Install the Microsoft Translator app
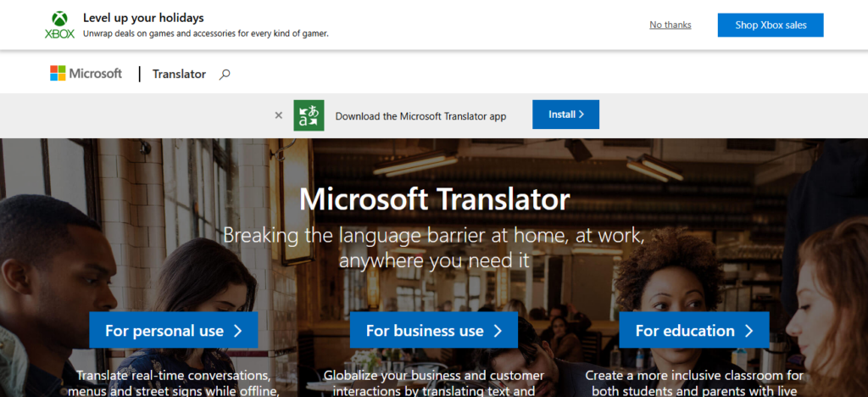The height and width of the screenshot is (397, 868). click(565, 115)
